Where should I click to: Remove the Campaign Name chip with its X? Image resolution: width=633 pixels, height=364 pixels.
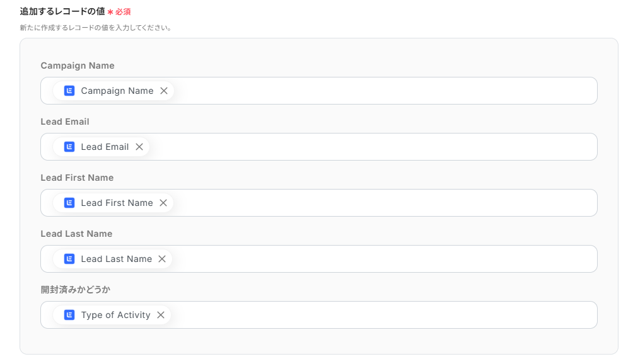point(164,91)
